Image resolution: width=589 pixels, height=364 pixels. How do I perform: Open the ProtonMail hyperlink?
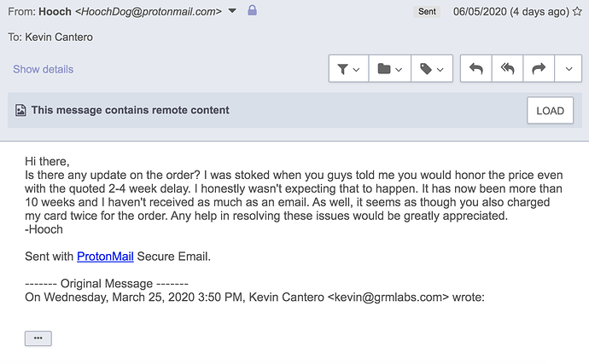[x=104, y=256]
